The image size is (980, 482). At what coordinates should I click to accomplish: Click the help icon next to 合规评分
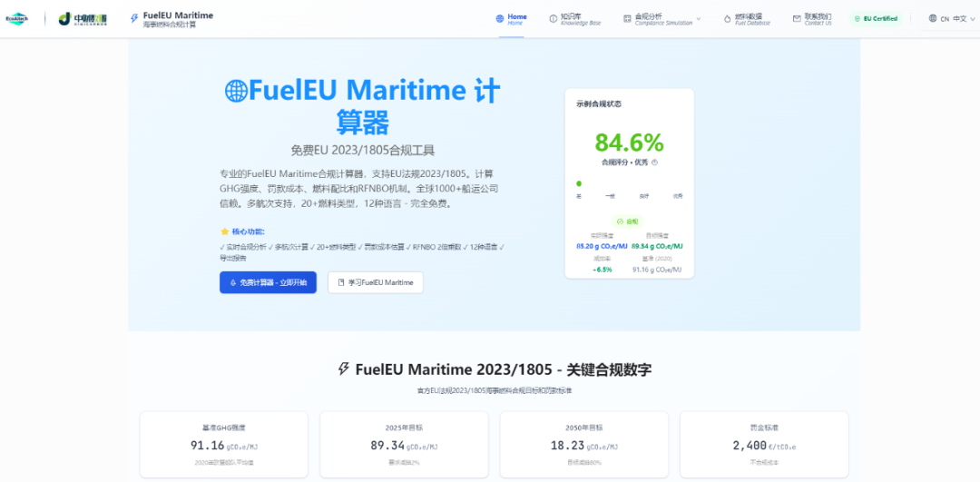654,162
